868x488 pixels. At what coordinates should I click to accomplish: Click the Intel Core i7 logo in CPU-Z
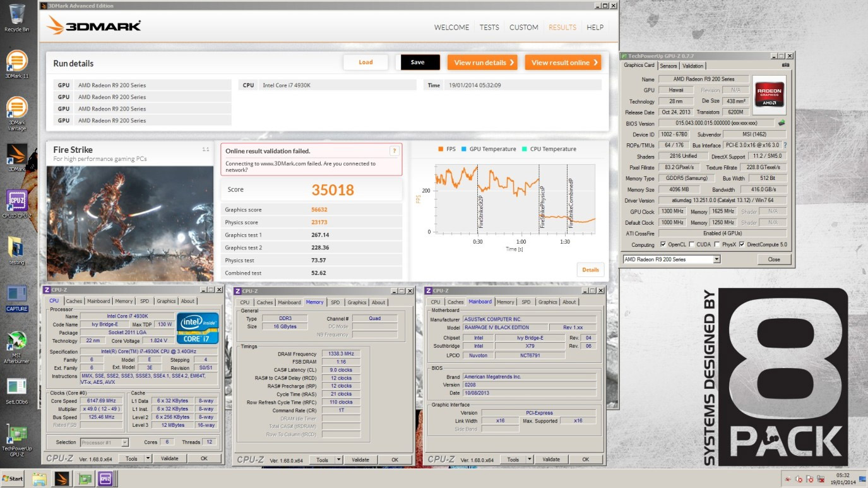[198, 328]
